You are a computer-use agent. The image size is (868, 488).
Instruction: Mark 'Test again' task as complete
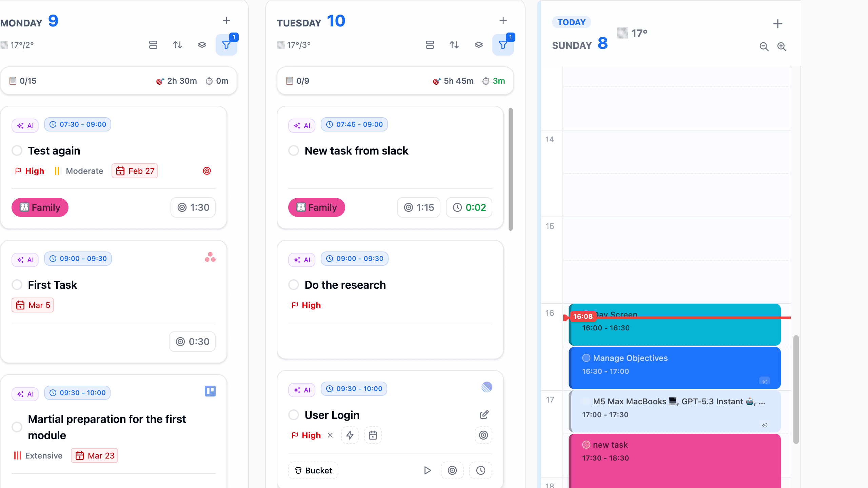(17, 150)
